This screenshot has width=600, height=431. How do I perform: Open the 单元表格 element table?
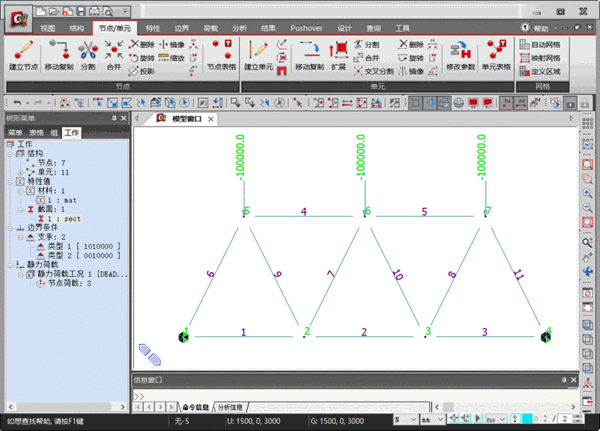(x=496, y=55)
